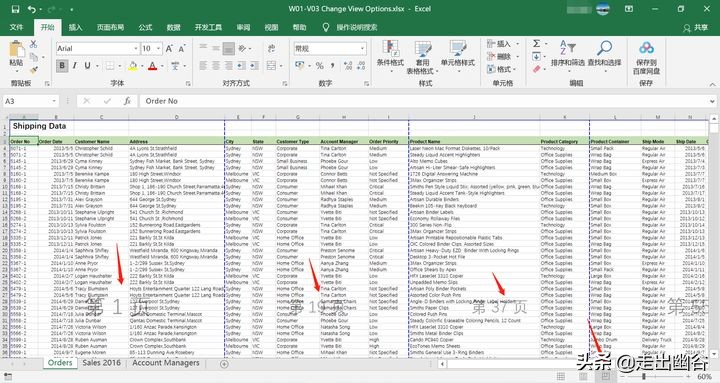
Task: Click the decrease decimal icon
Action: pyautogui.click(x=361, y=66)
